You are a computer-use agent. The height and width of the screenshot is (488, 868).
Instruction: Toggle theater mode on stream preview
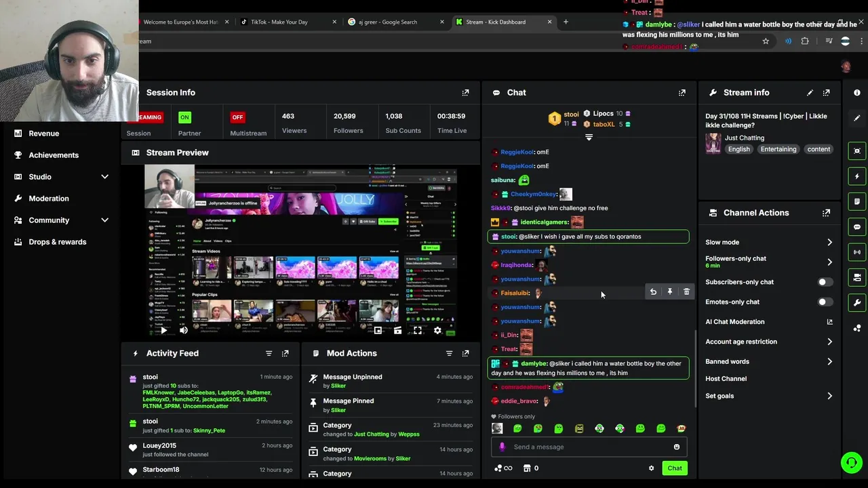tap(397, 330)
